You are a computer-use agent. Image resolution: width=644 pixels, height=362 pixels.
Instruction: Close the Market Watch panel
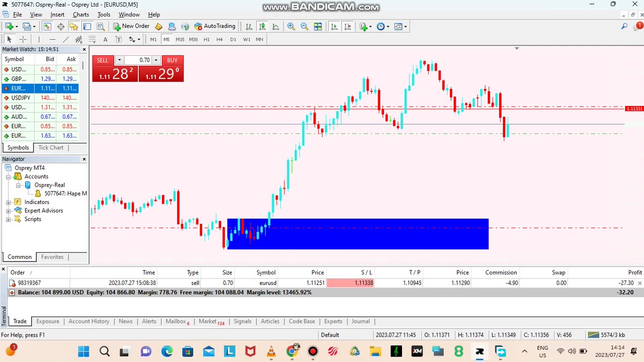point(84,49)
